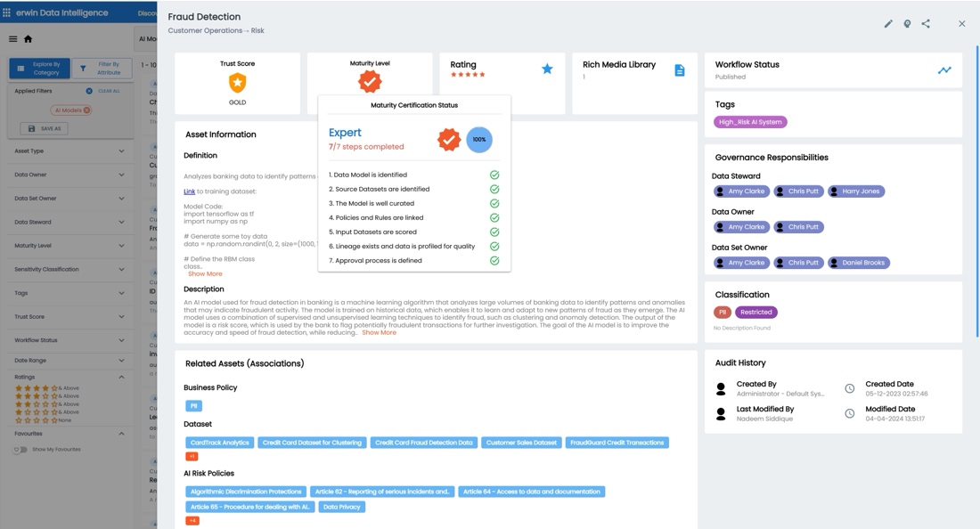
Task: Select the Explore By Category tab
Action: coord(40,68)
